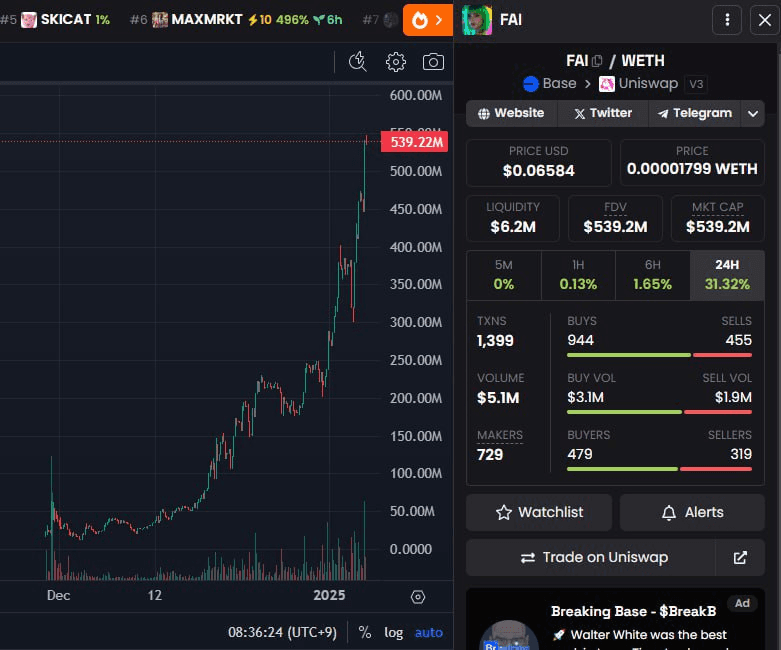Click the quick search icon in chart toolbar
The height and width of the screenshot is (650, 781).
coord(357,62)
